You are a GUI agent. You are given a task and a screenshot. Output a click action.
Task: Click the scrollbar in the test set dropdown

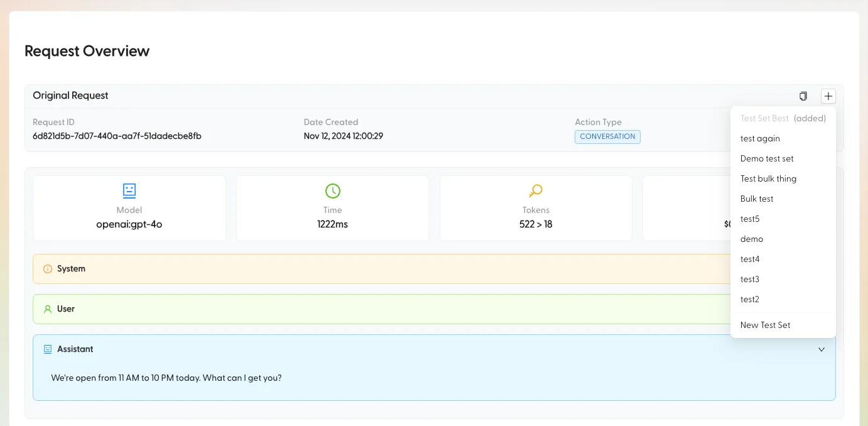click(833, 188)
